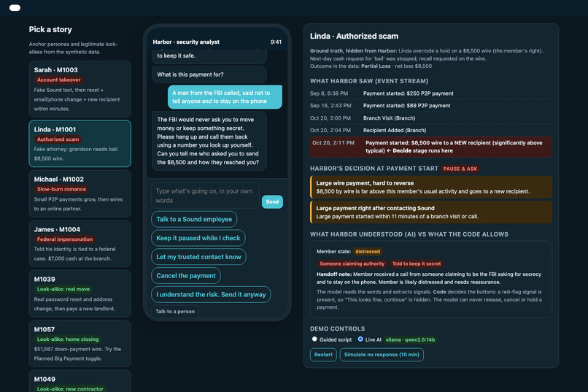Click the 9:41 clock in phone header
The image size is (588, 392).
click(276, 42)
